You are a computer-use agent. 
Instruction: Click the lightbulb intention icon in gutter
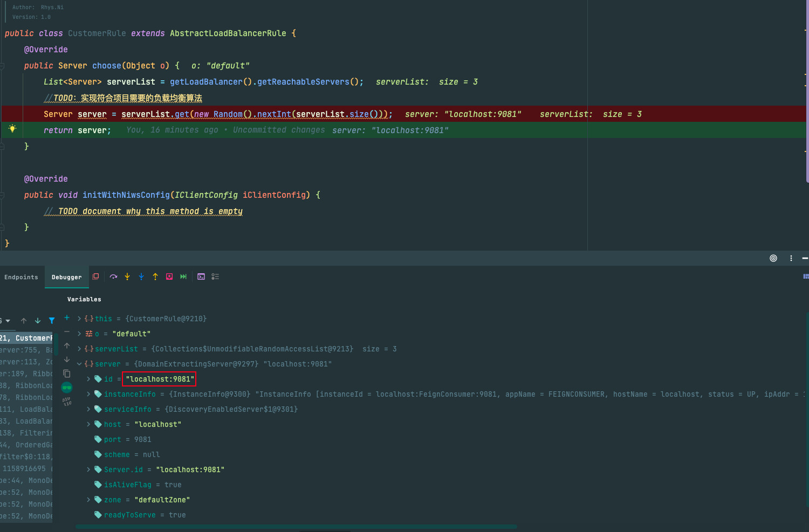click(12, 129)
